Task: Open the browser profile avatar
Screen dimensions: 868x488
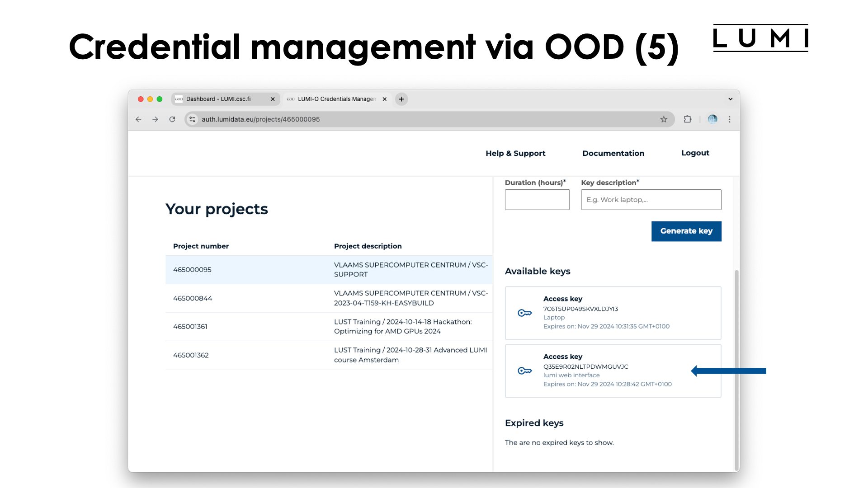Action: [x=712, y=119]
